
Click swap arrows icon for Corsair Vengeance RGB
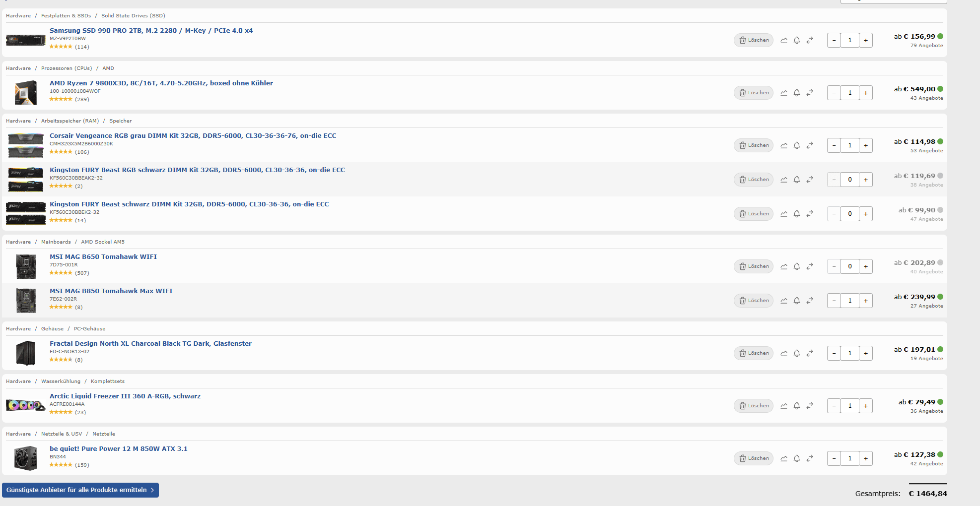810,145
